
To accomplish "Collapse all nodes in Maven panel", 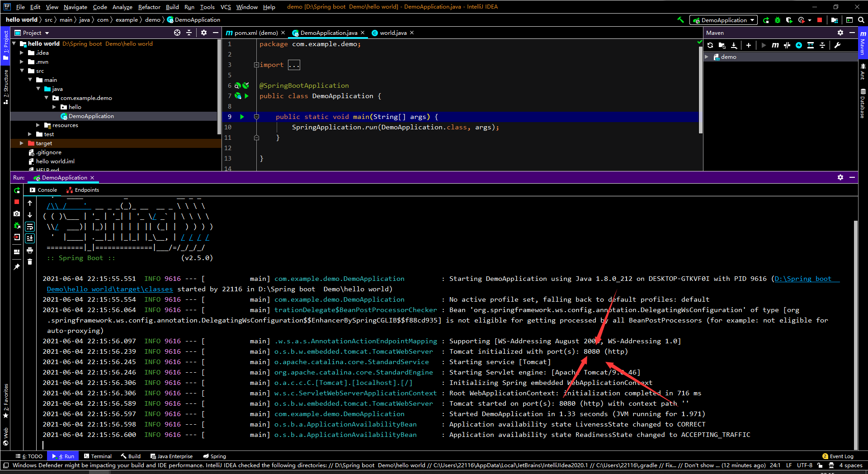I will 822,45.
